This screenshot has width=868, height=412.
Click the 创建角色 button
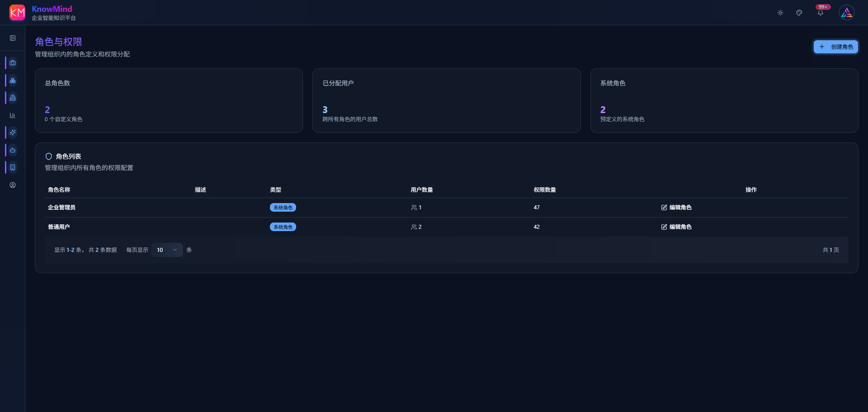point(836,47)
